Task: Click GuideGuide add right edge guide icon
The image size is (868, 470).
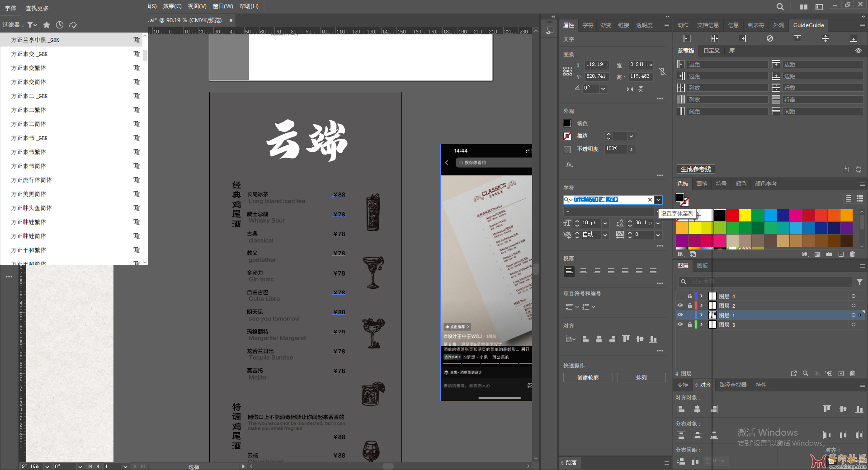Action: coord(742,38)
